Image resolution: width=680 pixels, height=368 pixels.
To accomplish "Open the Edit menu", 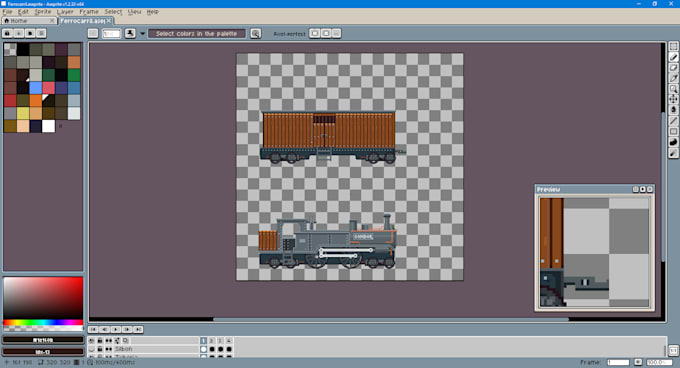I will click(x=23, y=12).
